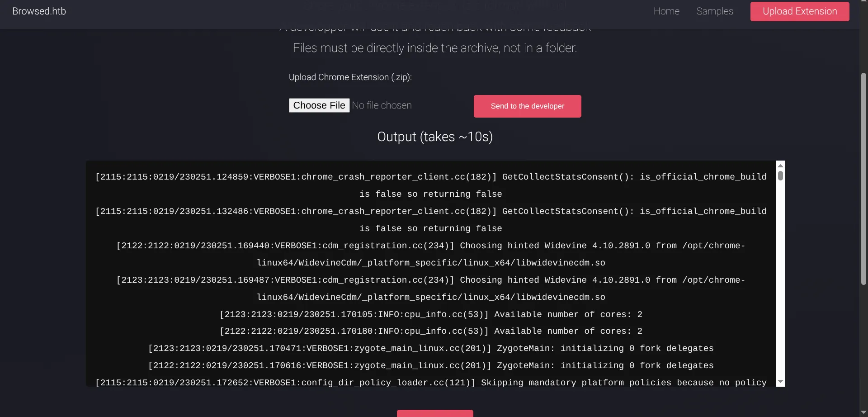Click the page scrollbar down arrow
Image resolution: width=868 pixels, height=417 pixels.
[863, 412]
